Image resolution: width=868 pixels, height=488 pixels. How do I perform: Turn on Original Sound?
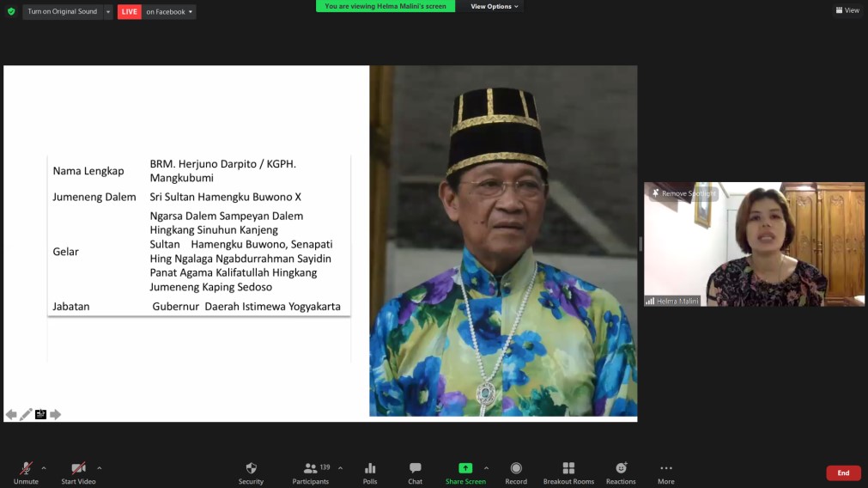pyautogui.click(x=62, y=12)
